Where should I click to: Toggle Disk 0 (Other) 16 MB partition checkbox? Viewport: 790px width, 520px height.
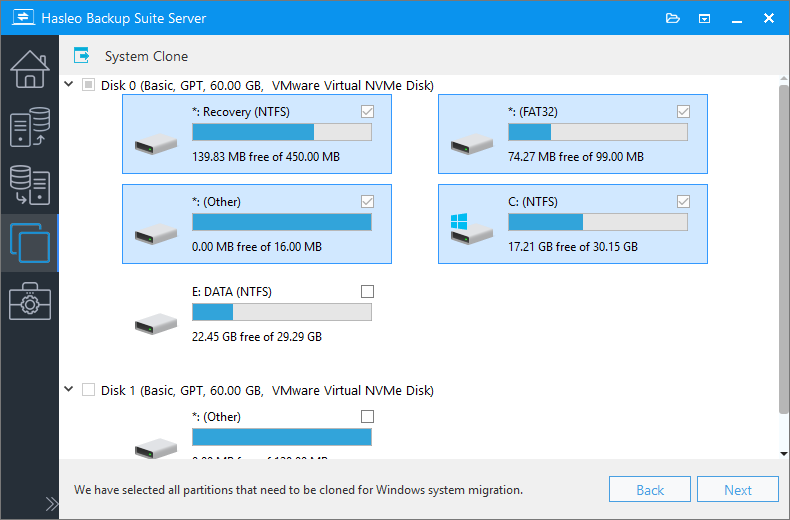367,202
